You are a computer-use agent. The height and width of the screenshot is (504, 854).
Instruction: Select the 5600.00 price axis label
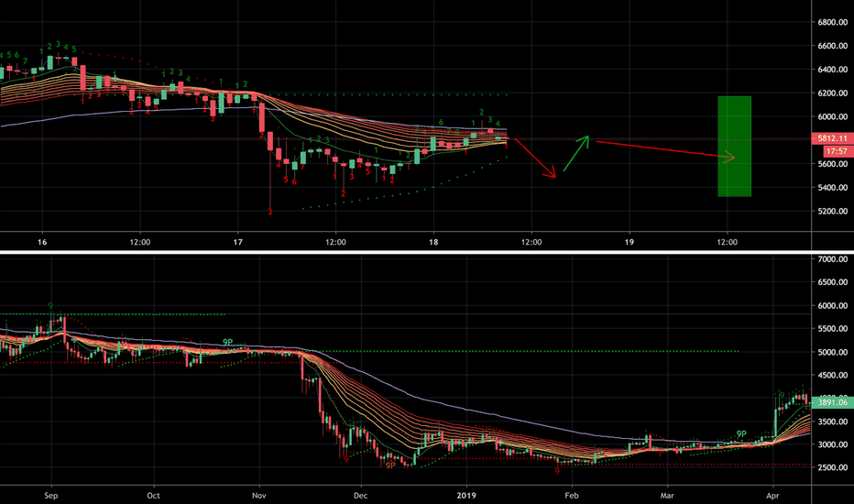(832, 164)
